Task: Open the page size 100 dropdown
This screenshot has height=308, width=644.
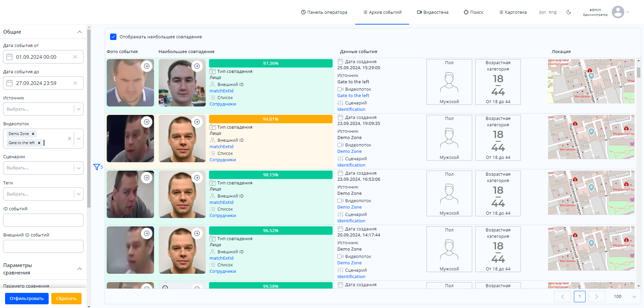Action: [624, 297]
